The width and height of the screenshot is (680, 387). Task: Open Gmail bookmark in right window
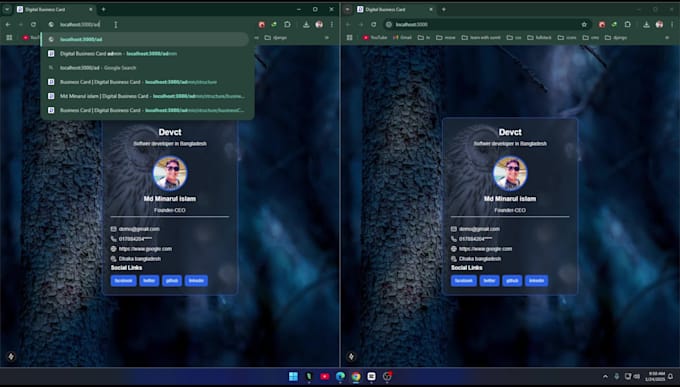point(402,38)
